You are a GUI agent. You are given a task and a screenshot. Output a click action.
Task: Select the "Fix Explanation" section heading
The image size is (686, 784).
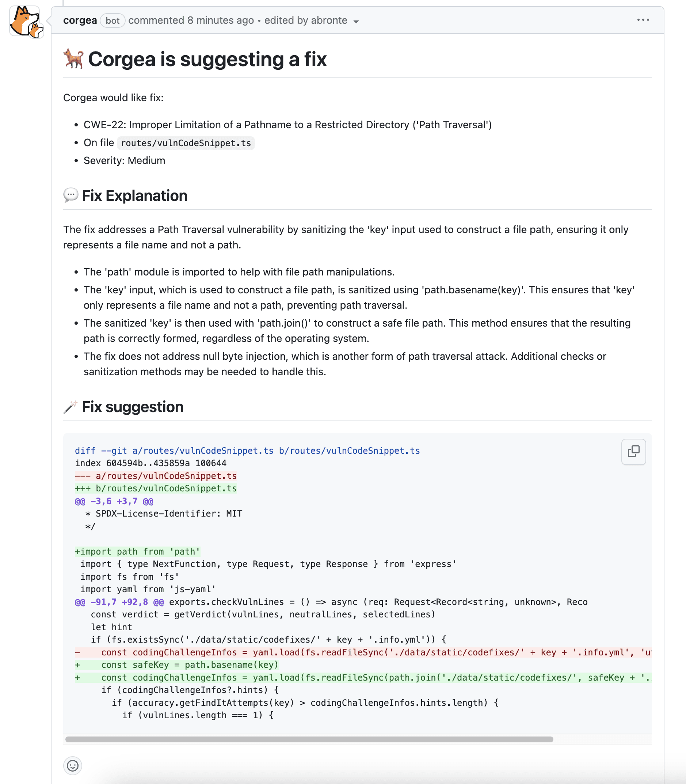point(134,195)
